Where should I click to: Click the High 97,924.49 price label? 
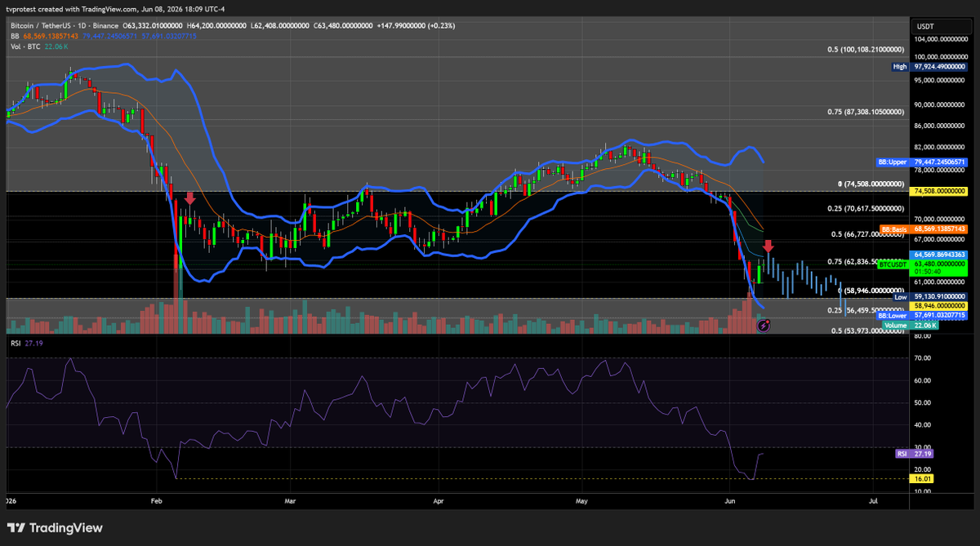929,67
